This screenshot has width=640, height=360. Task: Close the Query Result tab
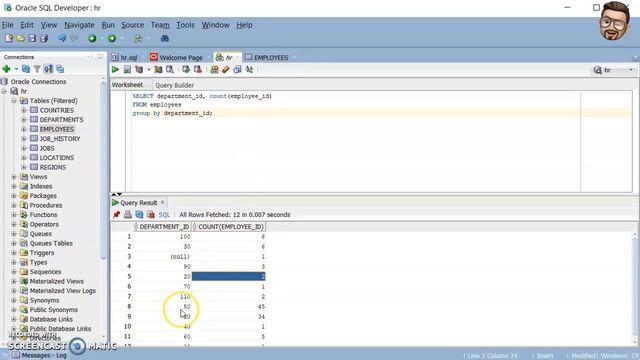point(162,202)
